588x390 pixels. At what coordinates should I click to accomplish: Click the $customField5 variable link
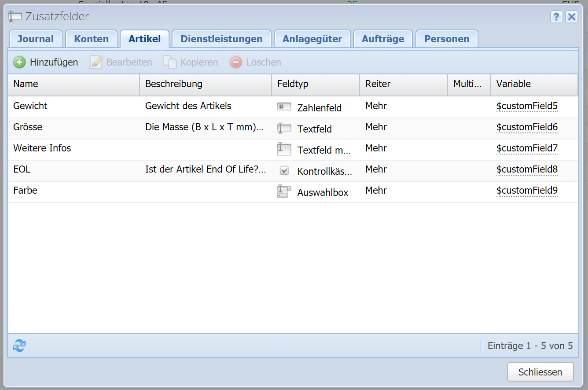(527, 106)
